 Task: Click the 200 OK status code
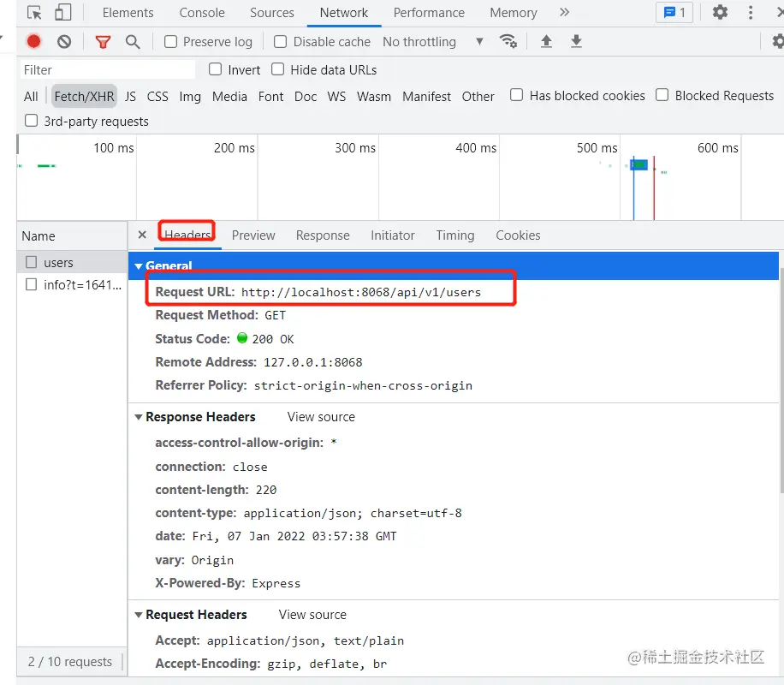click(x=272, y=339)
